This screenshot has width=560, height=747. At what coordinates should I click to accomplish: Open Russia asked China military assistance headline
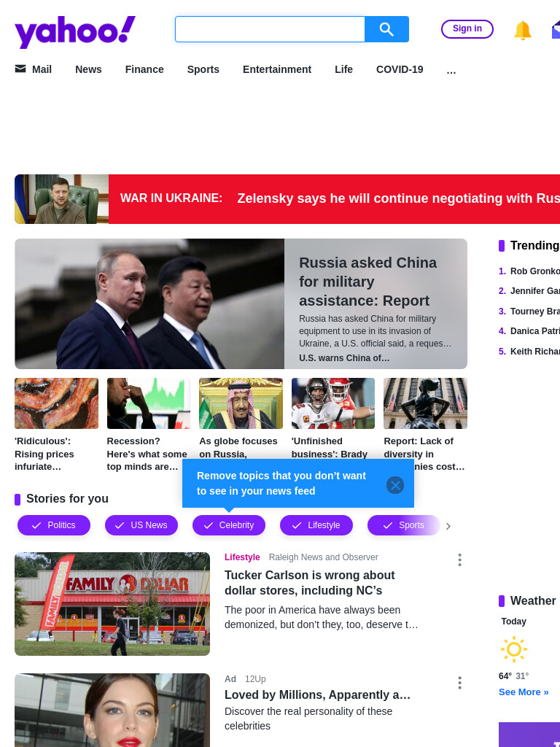click(x=367, y=282)
